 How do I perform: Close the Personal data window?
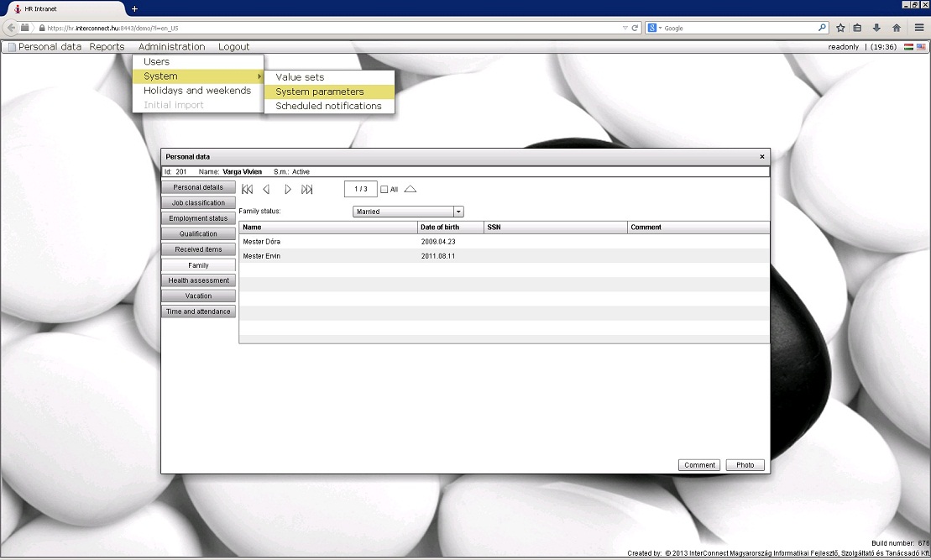[x=762, y=157]
